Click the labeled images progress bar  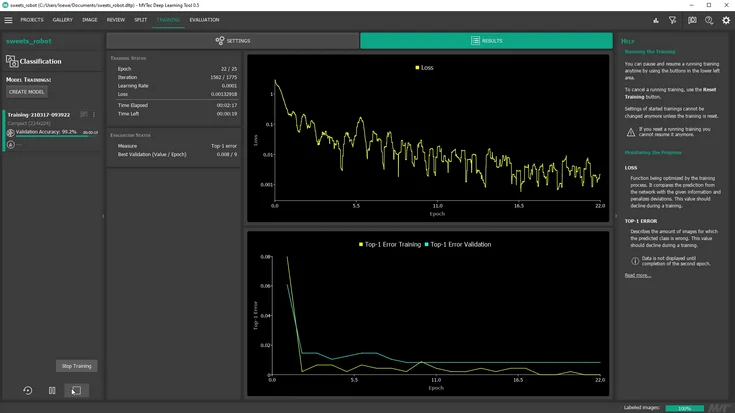[684, 408]
